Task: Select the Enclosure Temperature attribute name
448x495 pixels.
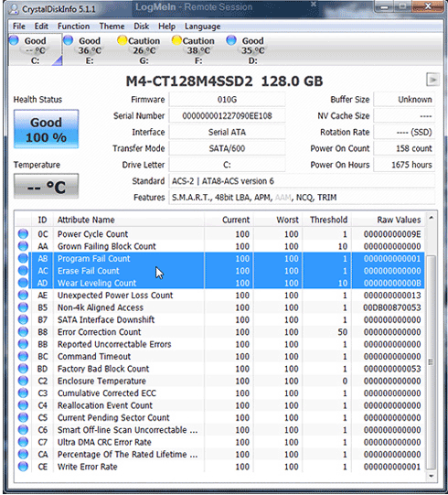Action: 101,381
